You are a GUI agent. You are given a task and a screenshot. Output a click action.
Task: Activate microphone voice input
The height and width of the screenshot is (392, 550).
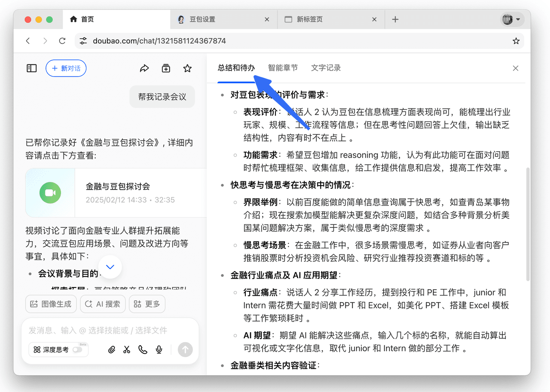[159, 350]
